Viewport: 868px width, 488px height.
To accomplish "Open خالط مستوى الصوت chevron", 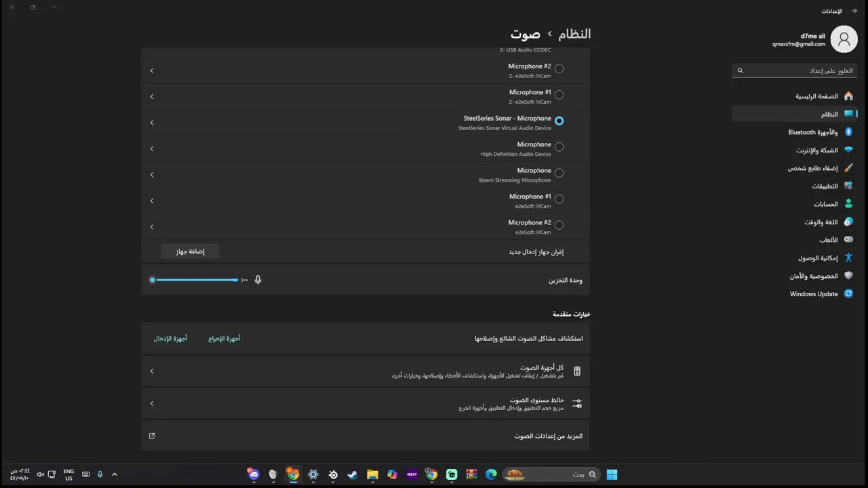I will tap(152, 403).
